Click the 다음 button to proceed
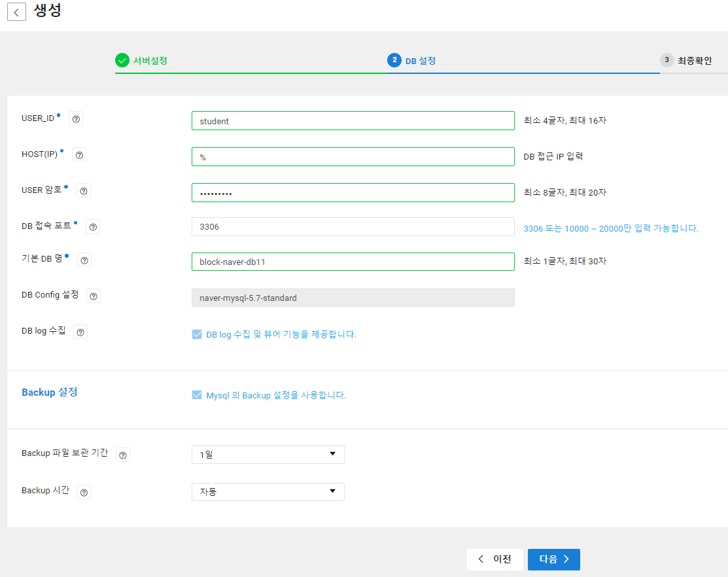Viewport: 728px width, 577px height. pyautogui.click(x=553, y=559)
